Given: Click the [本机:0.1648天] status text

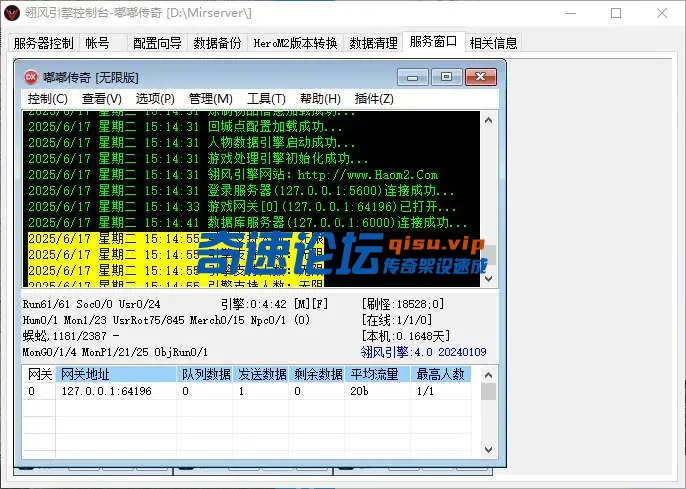Looking at the screenshot, I should coord(406,336).
